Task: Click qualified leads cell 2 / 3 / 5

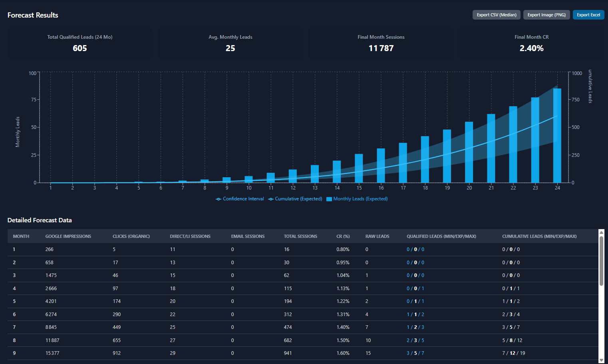Action: click(415, 340)
